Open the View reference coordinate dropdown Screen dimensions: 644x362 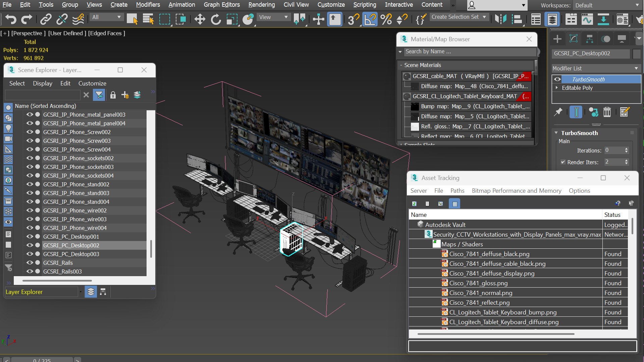273,17
